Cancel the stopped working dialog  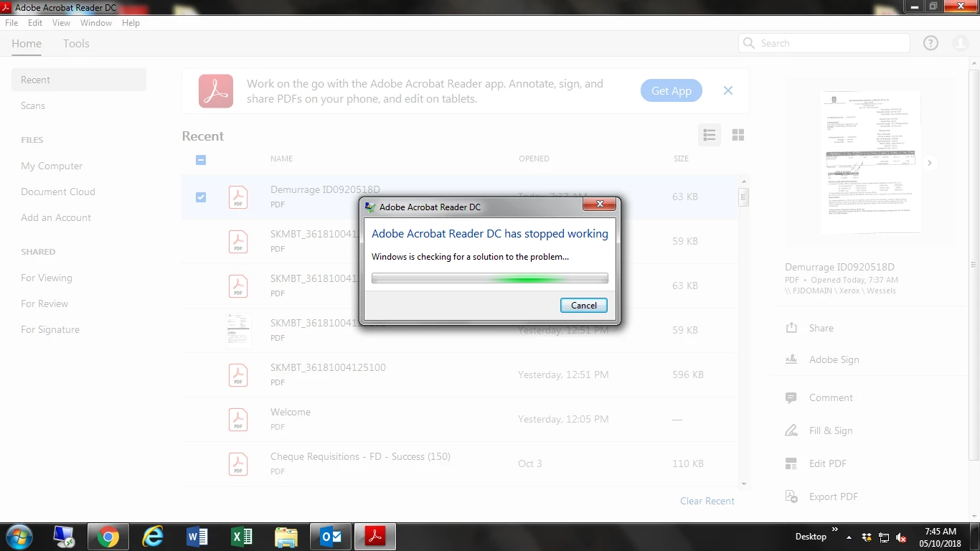(x=584, y=305)
